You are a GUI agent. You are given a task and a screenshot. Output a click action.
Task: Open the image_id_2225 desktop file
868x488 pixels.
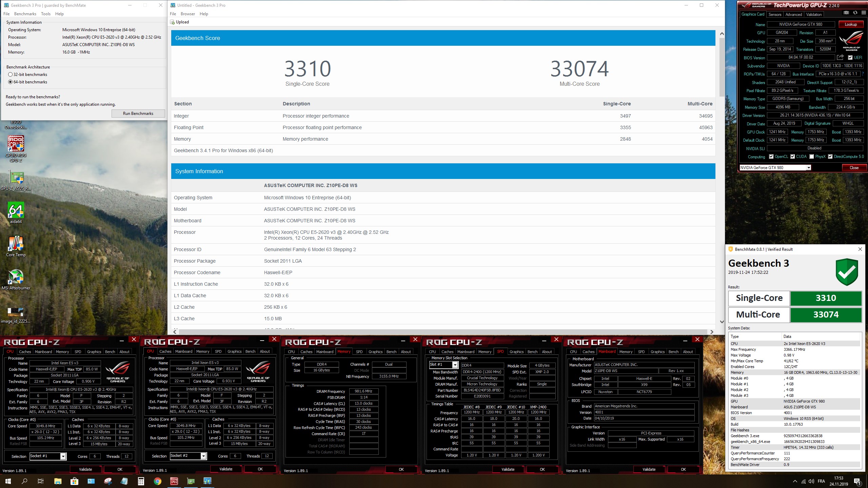(16, 315)
